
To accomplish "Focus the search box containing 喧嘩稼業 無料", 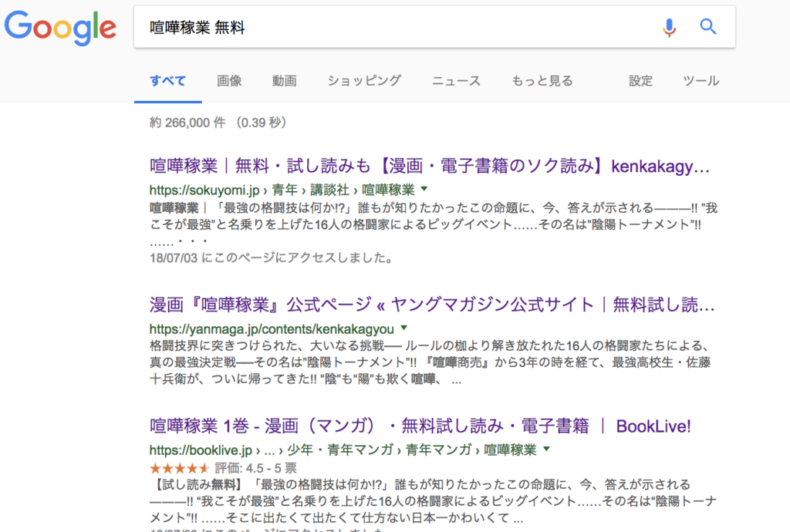I will click(x=434, y=27).
